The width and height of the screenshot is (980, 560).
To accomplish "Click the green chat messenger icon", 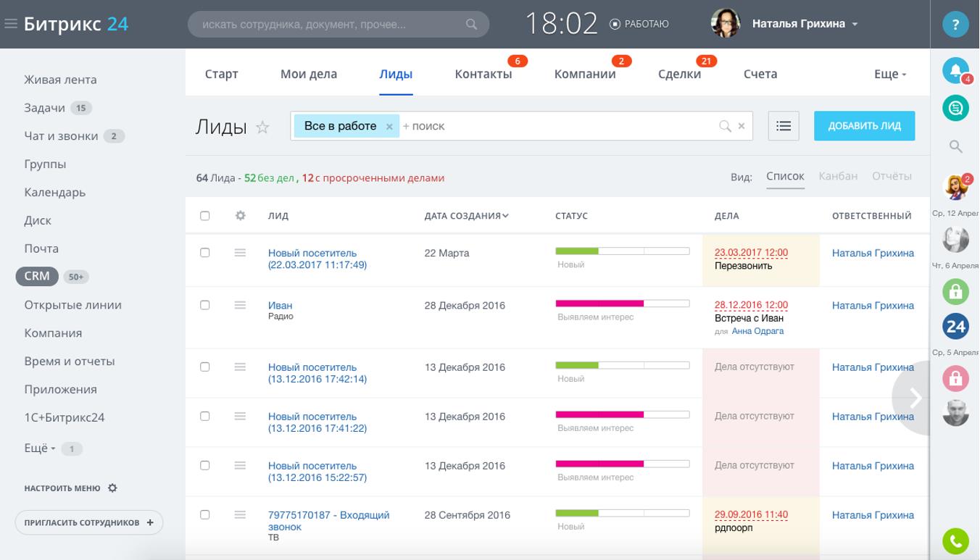I will point(955,109).
